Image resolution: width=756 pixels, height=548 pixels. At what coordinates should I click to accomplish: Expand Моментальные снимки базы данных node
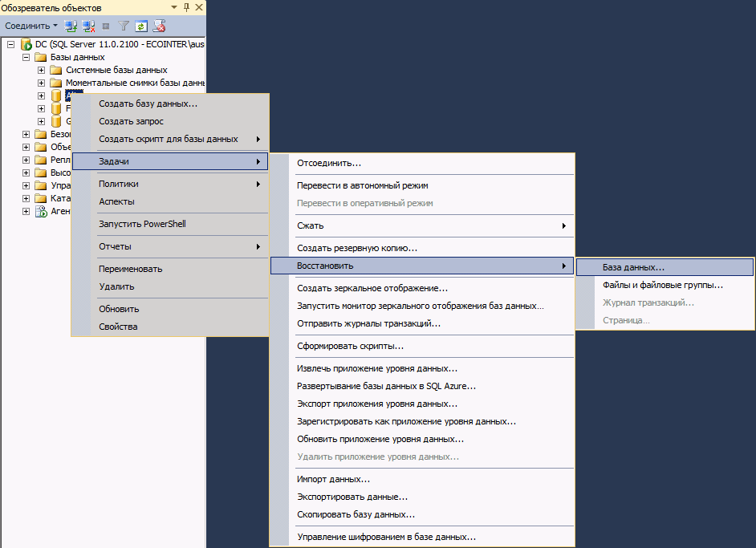[41, 83]
